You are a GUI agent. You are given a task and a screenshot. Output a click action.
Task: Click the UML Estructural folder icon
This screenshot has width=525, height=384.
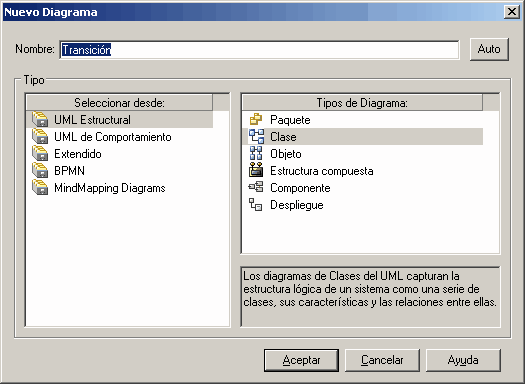pos(40,120)
